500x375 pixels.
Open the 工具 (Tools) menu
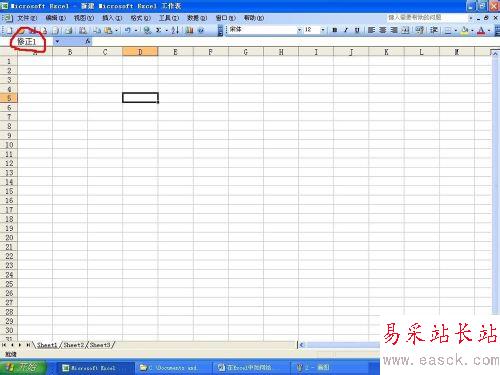coord(169,18)
